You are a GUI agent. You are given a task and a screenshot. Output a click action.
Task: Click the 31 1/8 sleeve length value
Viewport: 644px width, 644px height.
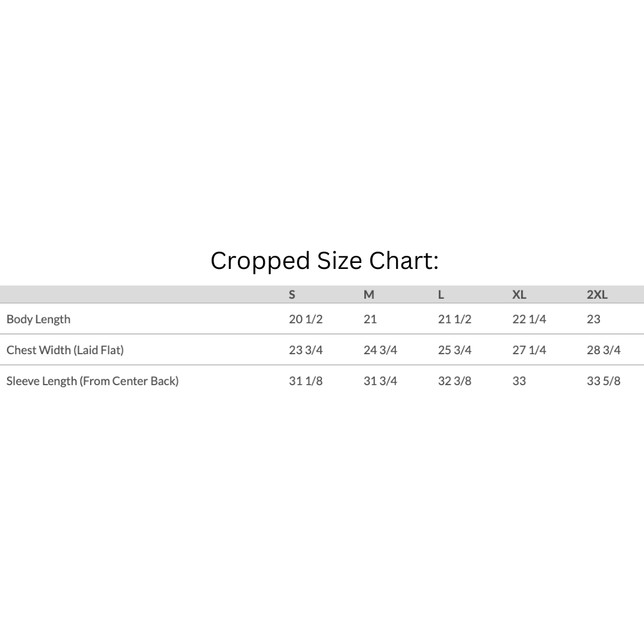click(306, 381)
